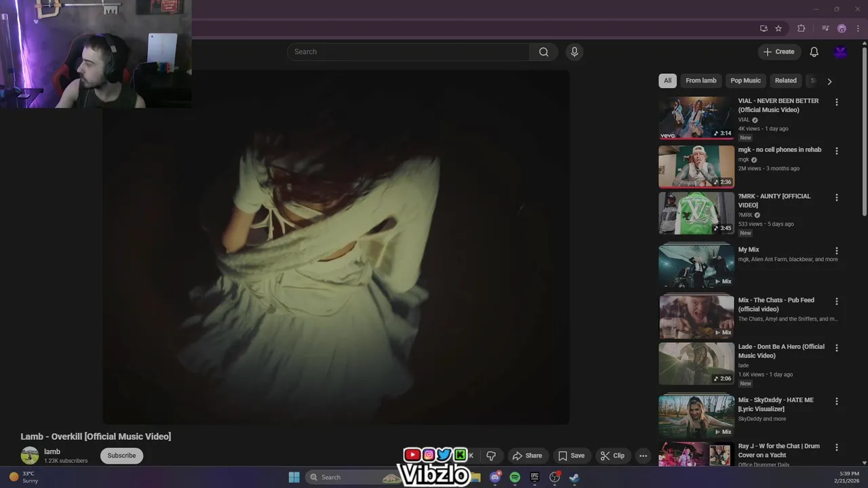Open Spotify from the taskbar
The height and width of the screenshot is (488, 868).
[x=515, y=477]
